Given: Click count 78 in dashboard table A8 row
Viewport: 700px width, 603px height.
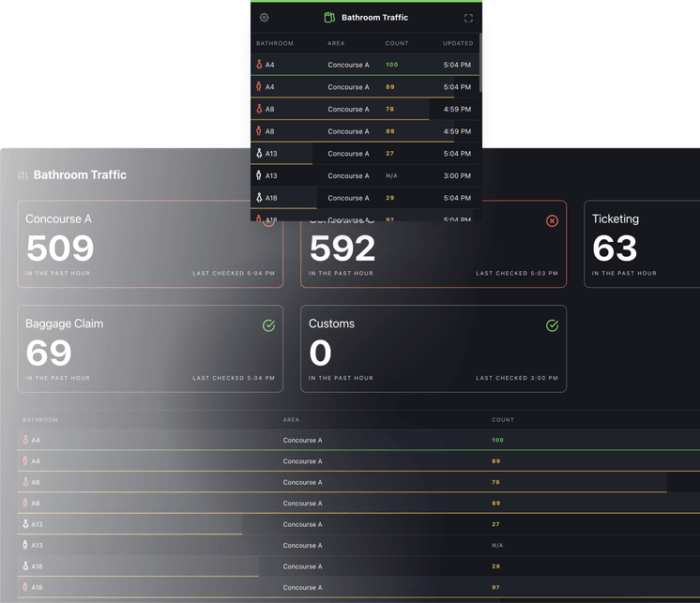Looking at the screenshot, I should pos(495,482).
